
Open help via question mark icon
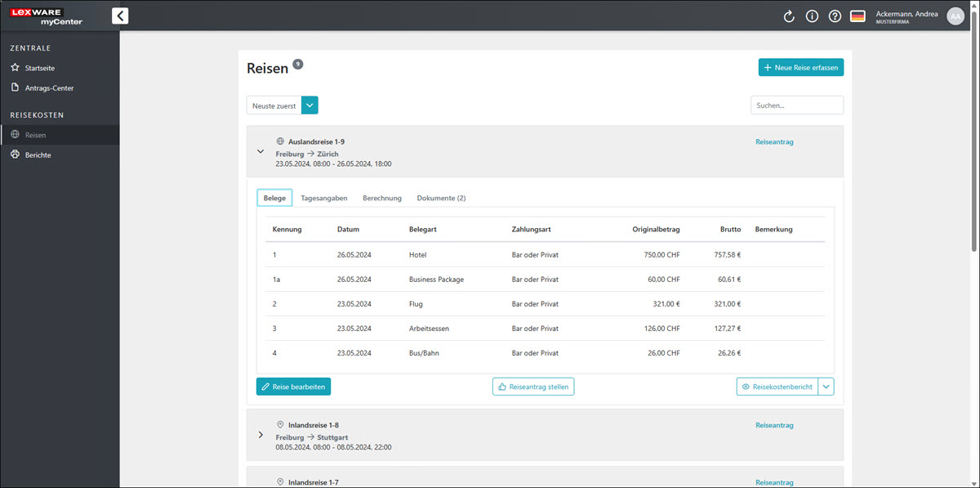(x=835, y=16)
